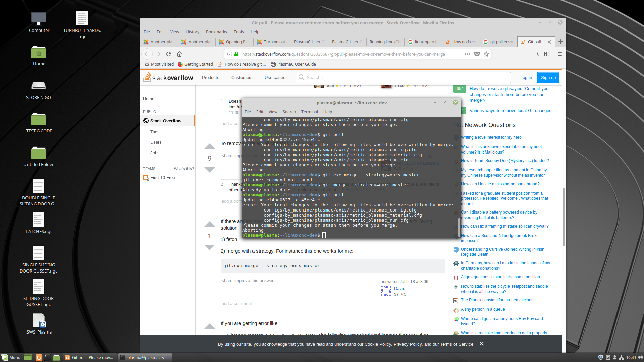The width and height of the screenshot is (644, 362).
Task: Click the browser back arrow button
Action: 147,54
